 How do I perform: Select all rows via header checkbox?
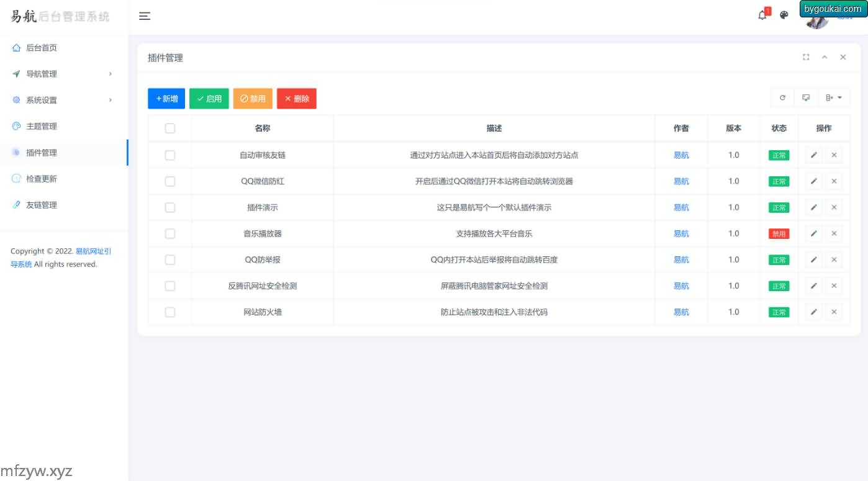click(170, 128)
